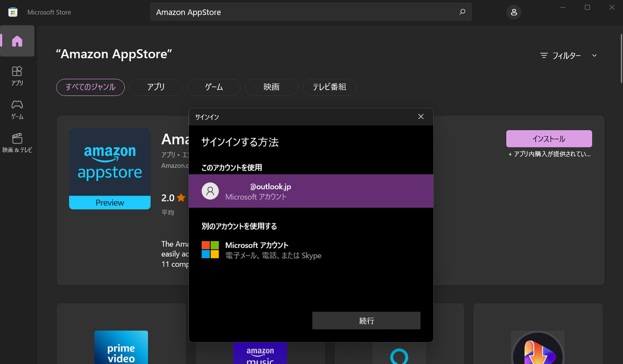The height and width of the screenshot is (364, 623).
Task: Open the account profile icon in the title bar
Action: pyautogui.click(x=513, y=11)
